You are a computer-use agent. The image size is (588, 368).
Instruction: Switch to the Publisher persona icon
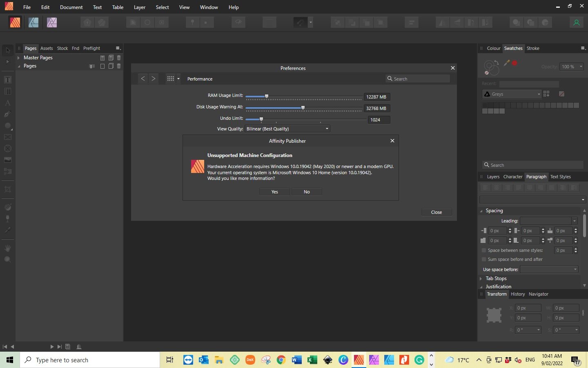click(x=15, y=22)
